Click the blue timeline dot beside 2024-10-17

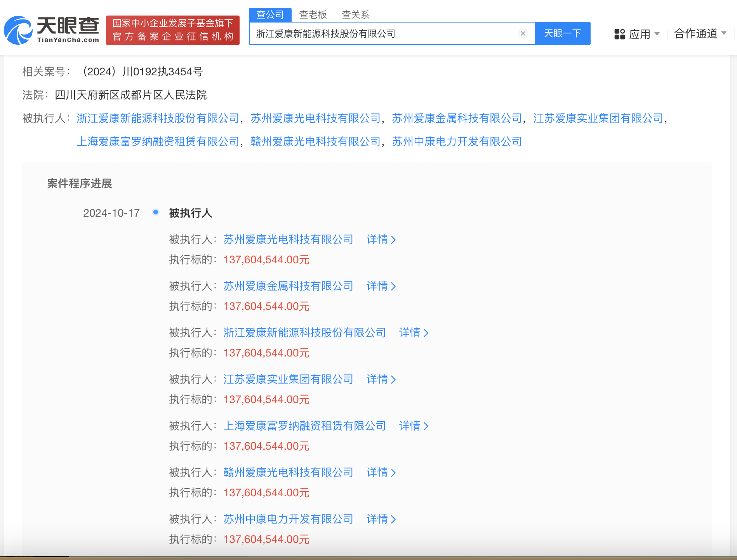[x=156, y=212]
